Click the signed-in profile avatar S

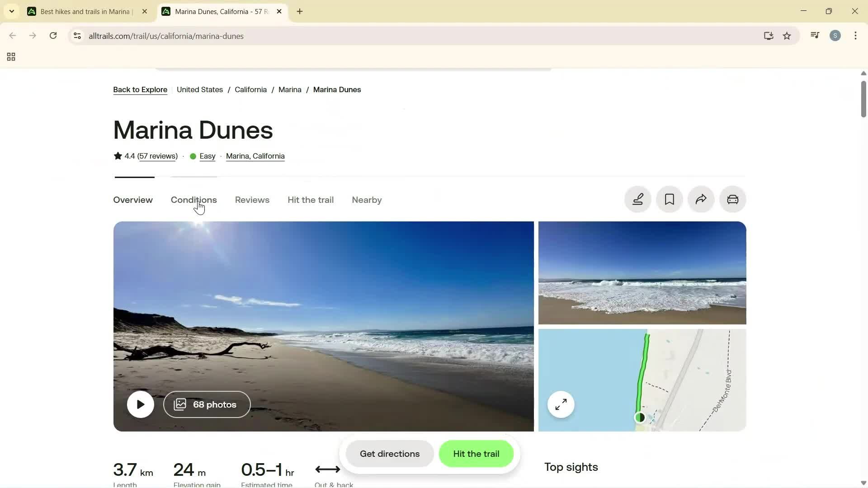[835, 35]
